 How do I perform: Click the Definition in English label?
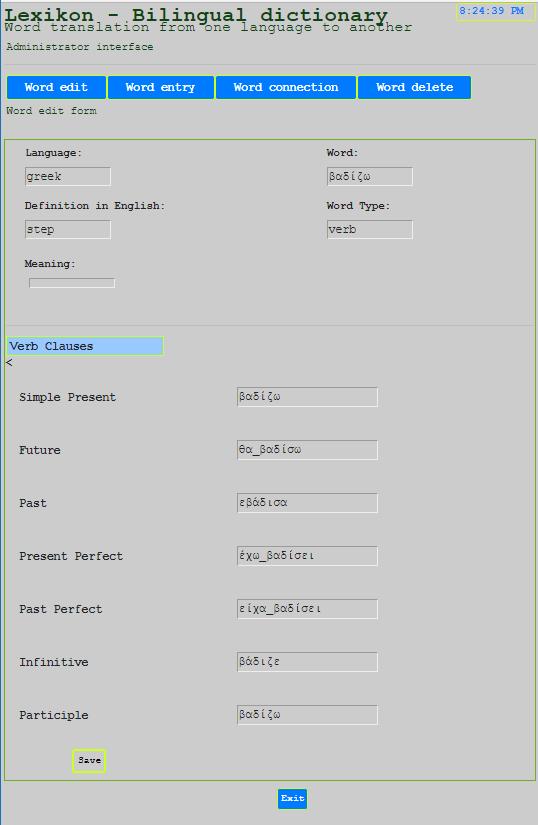click(x=95, y=206)
